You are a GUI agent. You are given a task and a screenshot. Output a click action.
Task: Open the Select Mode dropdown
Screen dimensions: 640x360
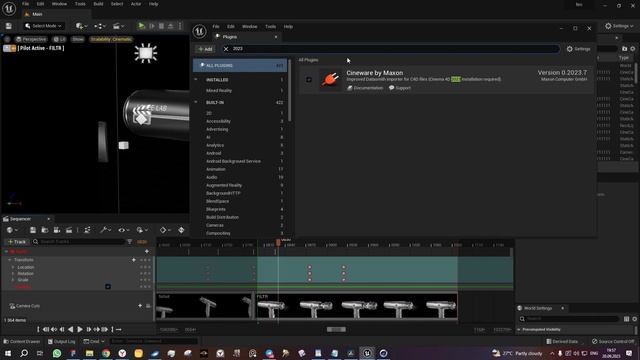[44, 26]
